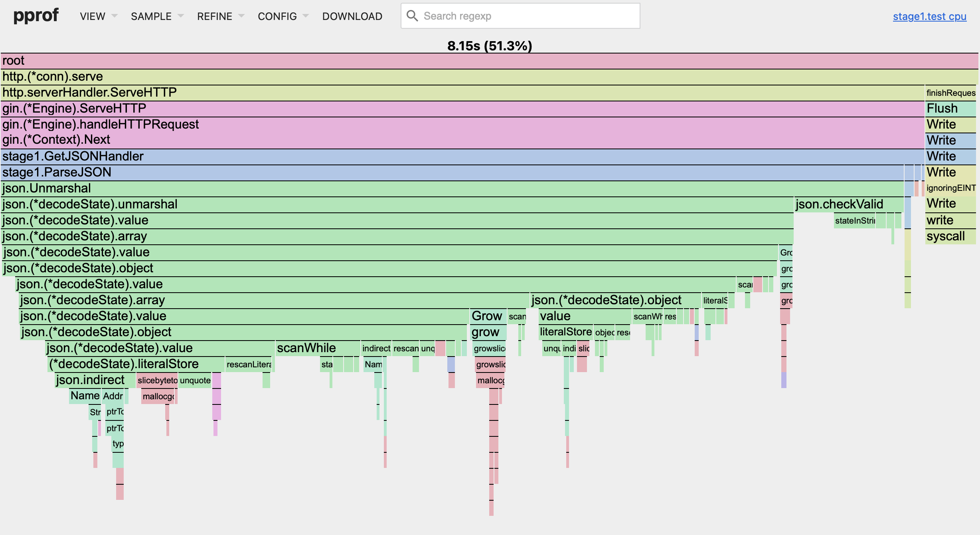Select the root flame frame
980x535 pixels.
490,61
